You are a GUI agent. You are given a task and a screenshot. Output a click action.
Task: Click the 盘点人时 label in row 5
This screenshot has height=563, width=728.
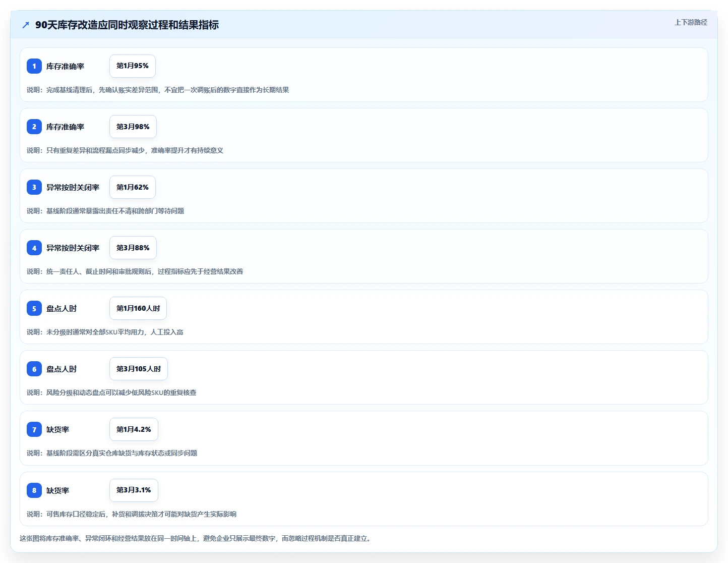[62, 308]
